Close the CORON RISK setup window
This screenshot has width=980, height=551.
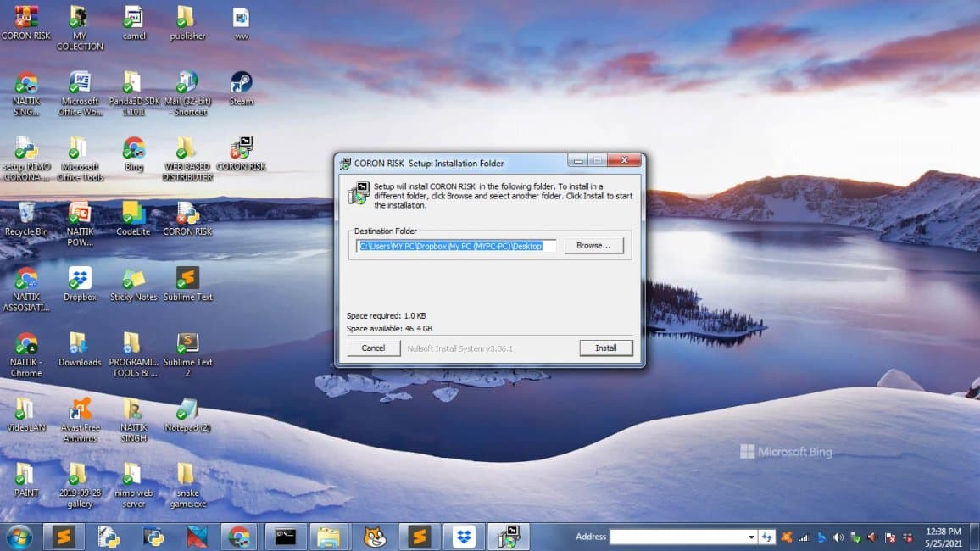(624, 160)
